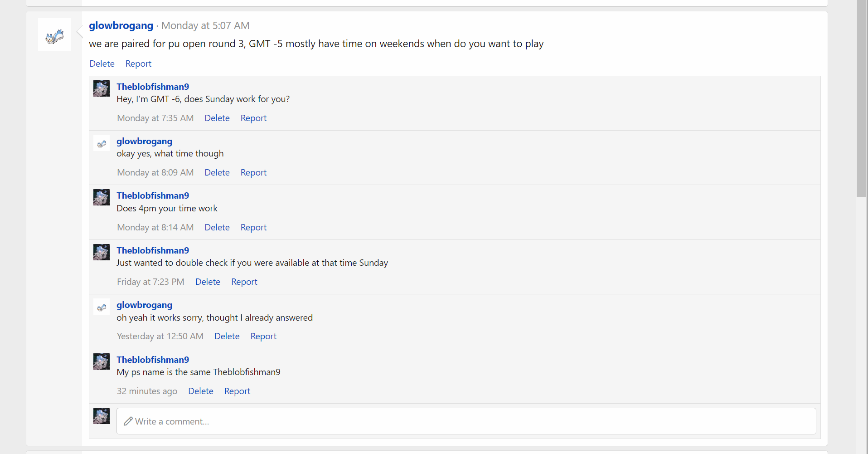Click the 'Write a comment...' field
This screenshot has width=868, height=454.
click(x=466, y=421)
